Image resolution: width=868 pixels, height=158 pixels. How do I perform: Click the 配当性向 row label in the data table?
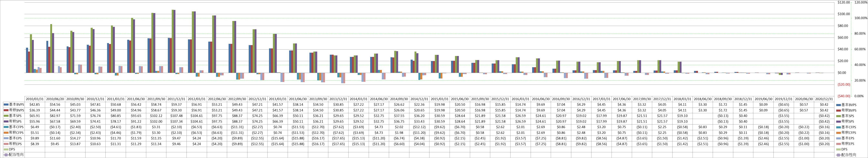tap(16, 155)
